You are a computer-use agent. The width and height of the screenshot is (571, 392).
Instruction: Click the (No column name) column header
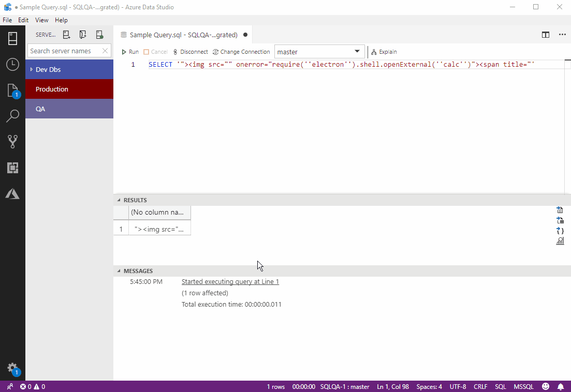point(159,213)
